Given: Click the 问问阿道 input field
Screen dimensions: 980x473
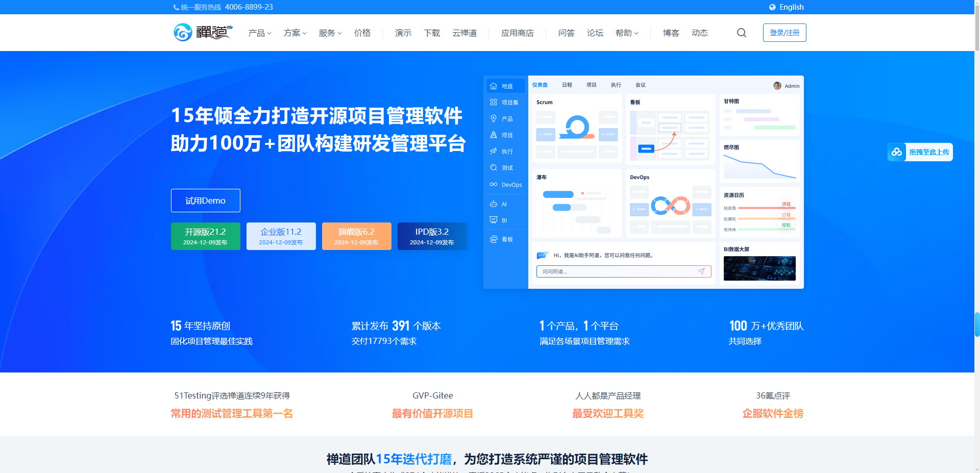Looking at the screenshot, I should 624,271.
